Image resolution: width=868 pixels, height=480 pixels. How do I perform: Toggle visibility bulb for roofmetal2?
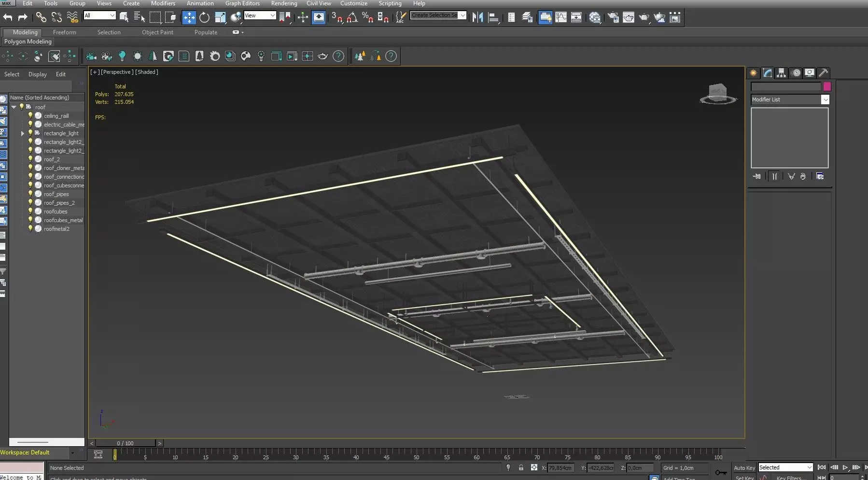(30, 229)
